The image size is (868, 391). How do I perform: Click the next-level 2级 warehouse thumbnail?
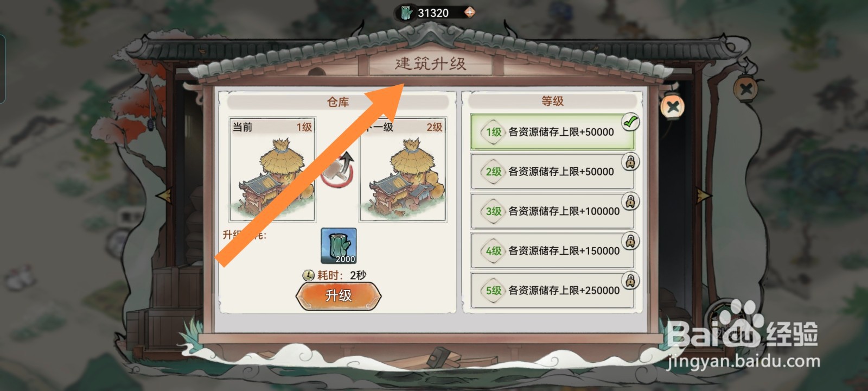coord(403,170)
